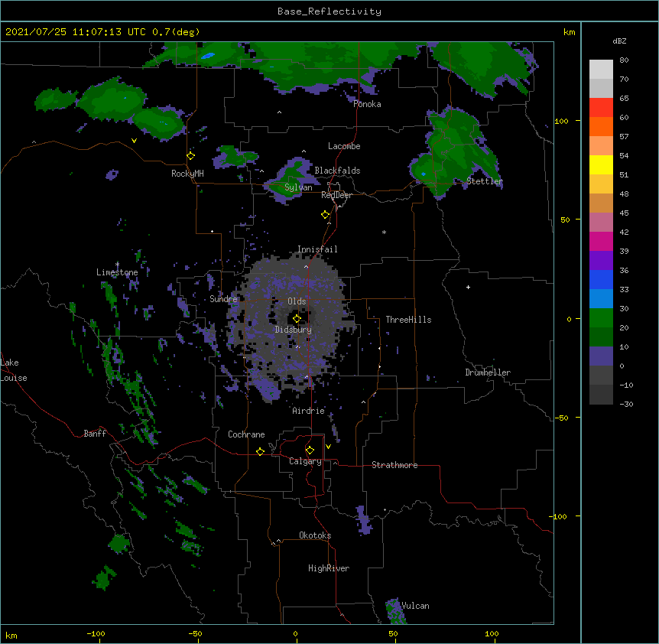
Task: Click the blue echo core west of Stettler
Action: click(424, 174)
